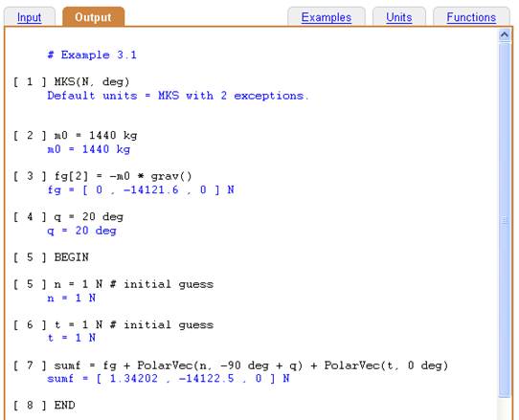Click the END statement line

[44, 406]
